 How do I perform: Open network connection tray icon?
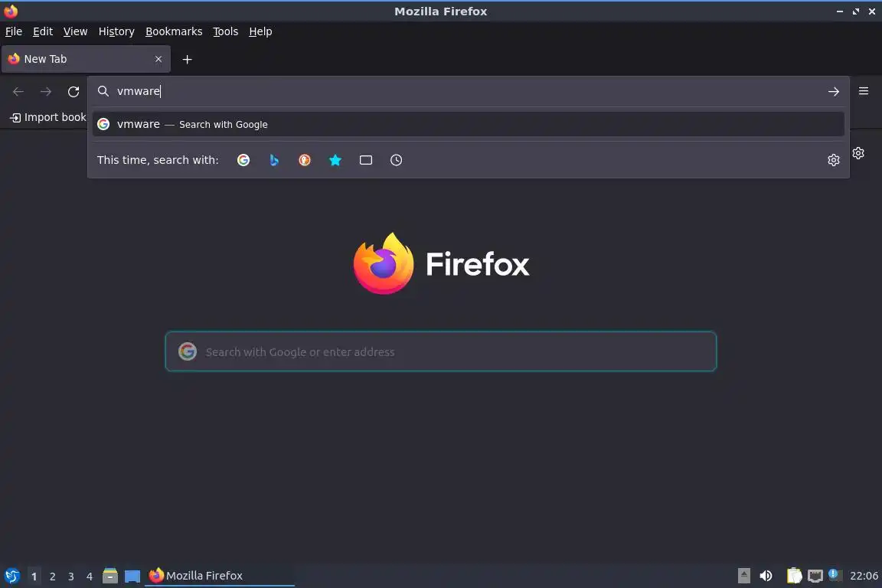click(x=815, y=576)
